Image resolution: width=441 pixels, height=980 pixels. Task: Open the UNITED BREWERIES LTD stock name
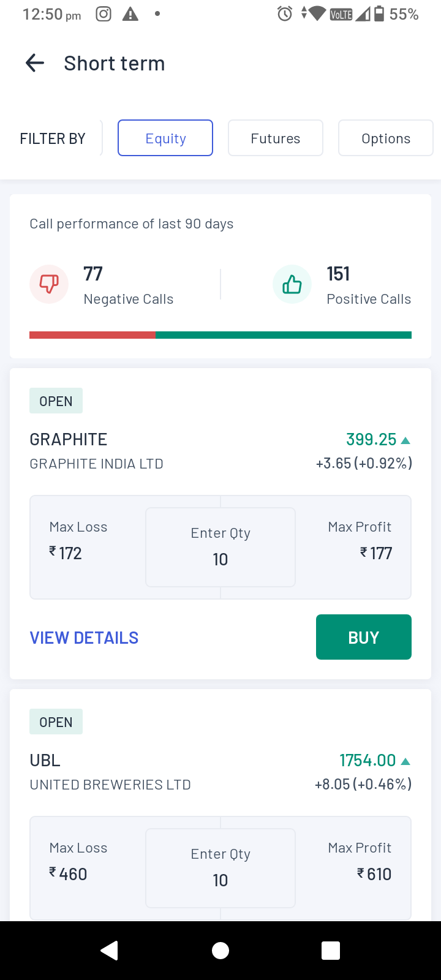tap(110, 785)
